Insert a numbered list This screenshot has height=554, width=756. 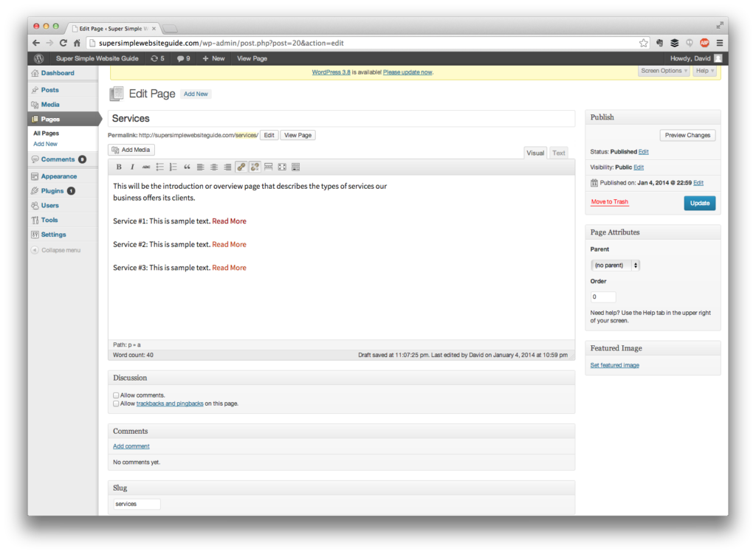coord(173,167)
